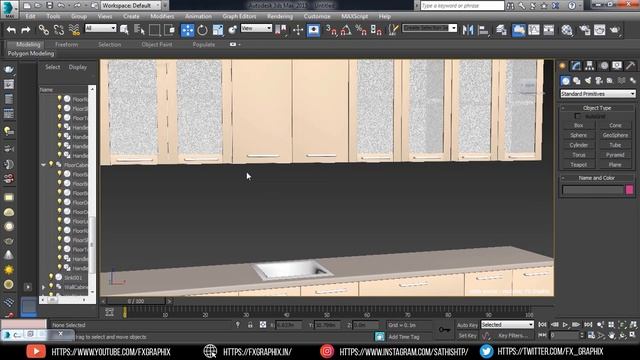
Task: Click Edit Named Selection Sets icon
Action: pyautogui.click(x=393, y=30)
